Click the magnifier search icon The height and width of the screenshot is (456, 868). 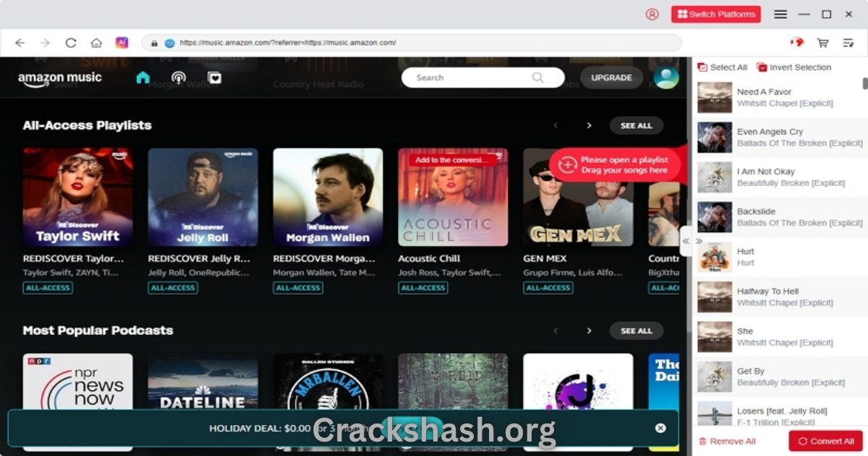coord(537,77)
